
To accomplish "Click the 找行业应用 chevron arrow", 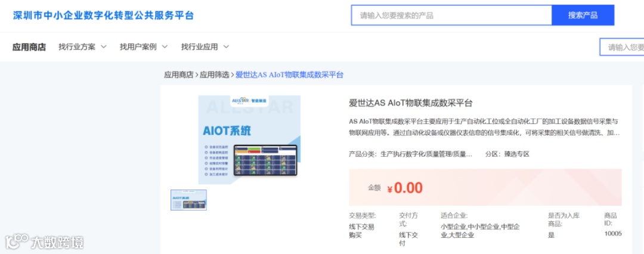I will click(226, 47).
